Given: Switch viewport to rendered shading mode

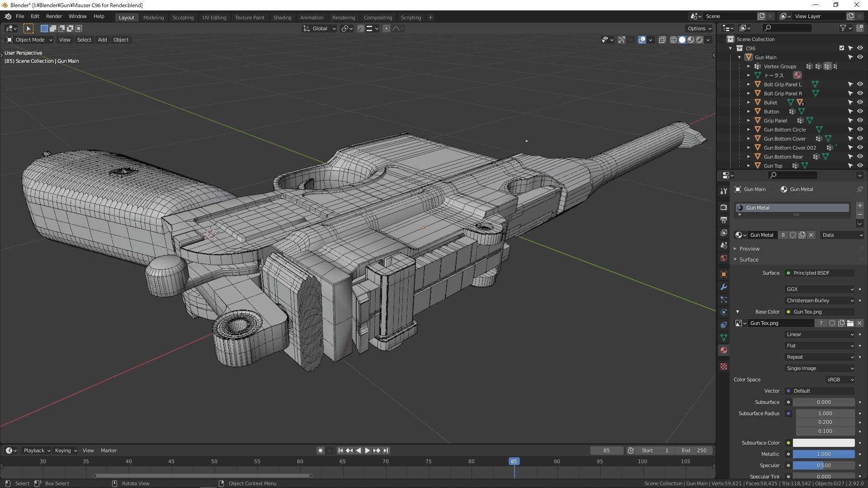Looking at the screenshot, I should (699, 40).
